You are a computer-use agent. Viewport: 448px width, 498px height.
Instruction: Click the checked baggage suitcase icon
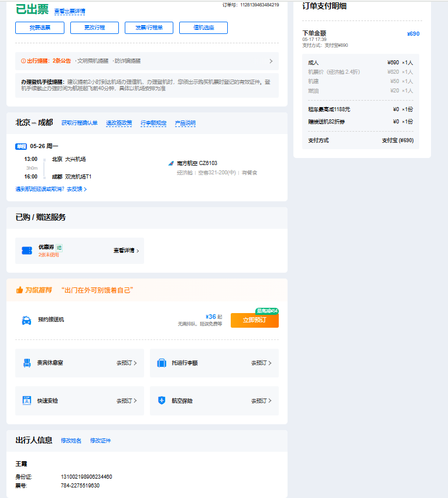[162, 363]
